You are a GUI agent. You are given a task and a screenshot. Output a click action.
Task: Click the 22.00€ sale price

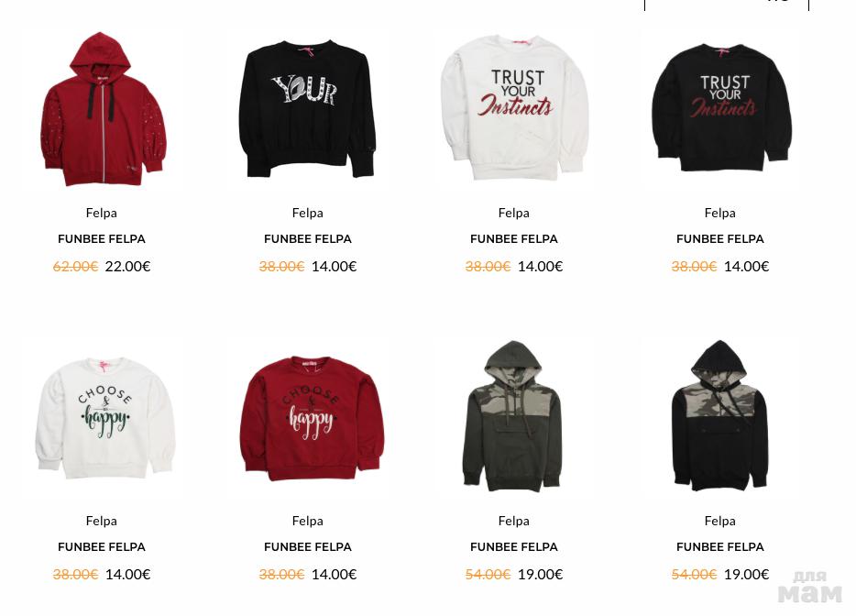coord(127,267)
